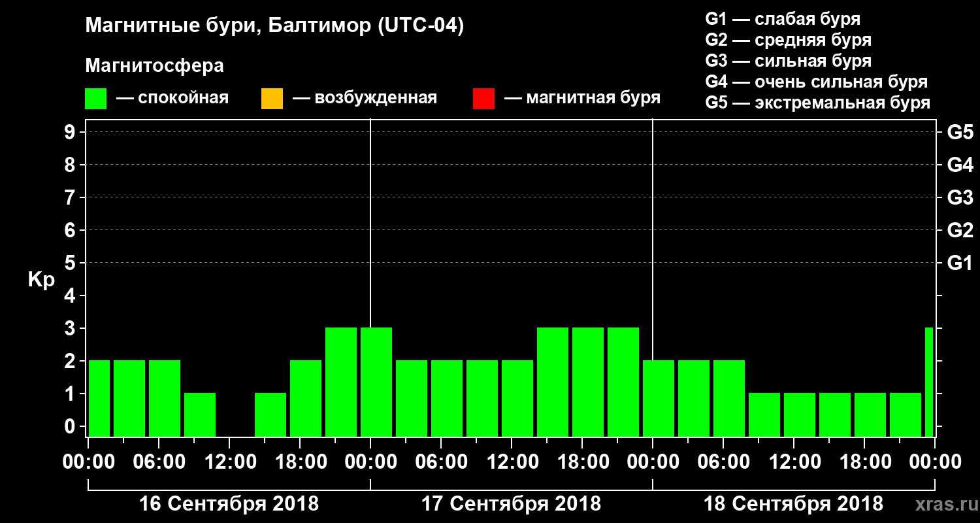980x523 pixels.
Task: Click the G5 label on the right axis
Action: (x=960, y=132)
